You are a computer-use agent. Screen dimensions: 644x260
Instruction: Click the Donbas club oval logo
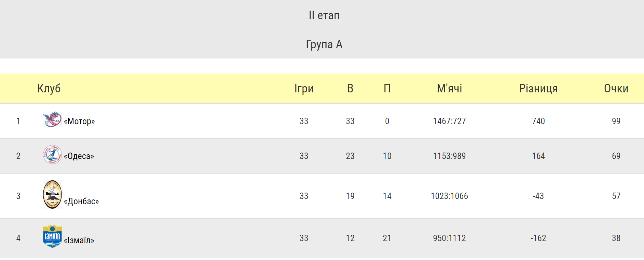pyautogui.click(x=52, y=194)
